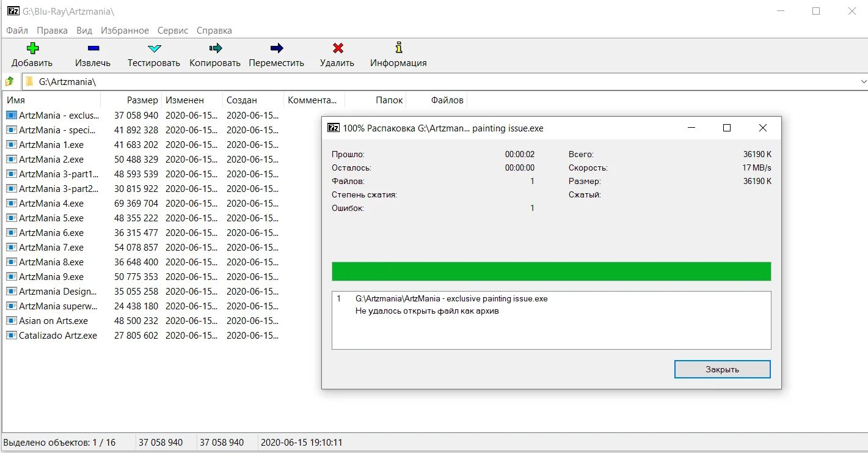Select file 'ArtzMania - speci...' name
This screenshot has width=868, height=453.
pyautogui.click(x=58, y=130)
